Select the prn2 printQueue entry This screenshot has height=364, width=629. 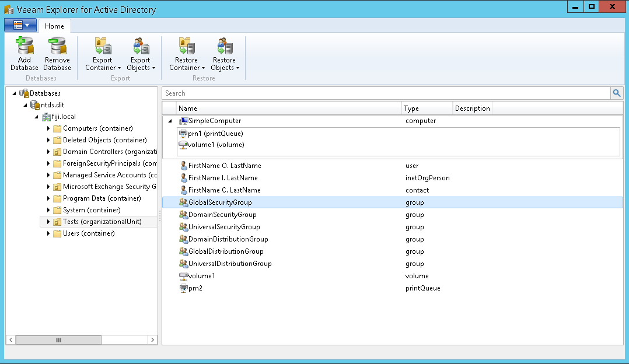[193, 288]
